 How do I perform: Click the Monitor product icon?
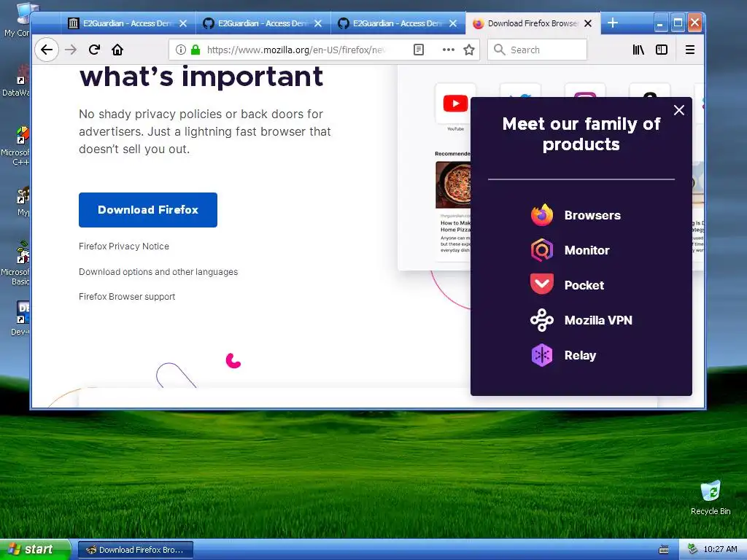pos(542,250)
